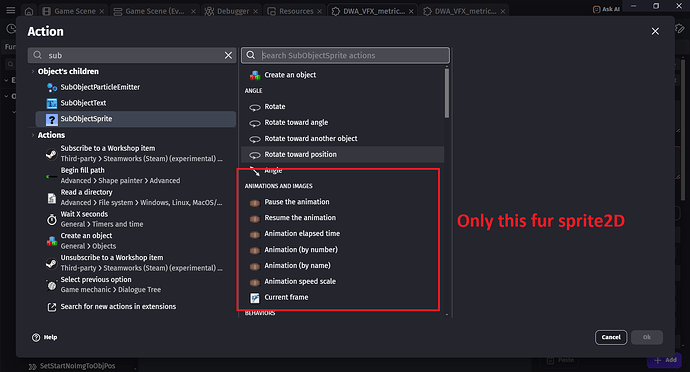Click the Current frame icon
690x372 pixels.
255,298
